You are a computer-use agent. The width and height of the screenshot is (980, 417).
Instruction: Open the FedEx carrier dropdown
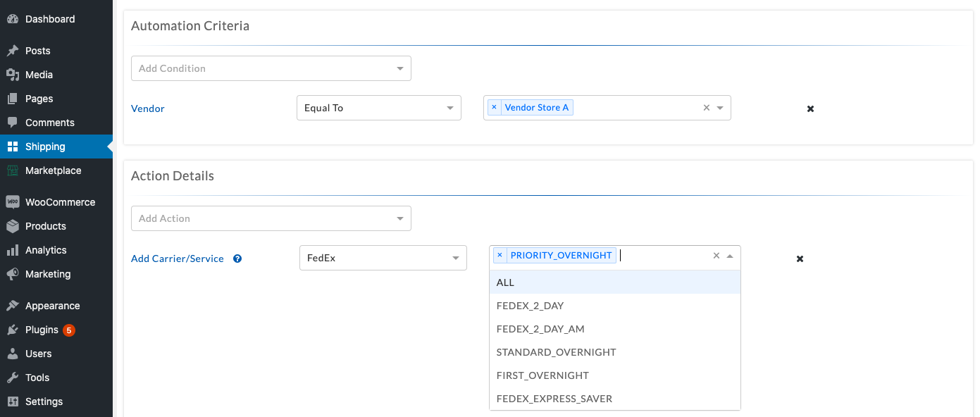tap(383, 258)
